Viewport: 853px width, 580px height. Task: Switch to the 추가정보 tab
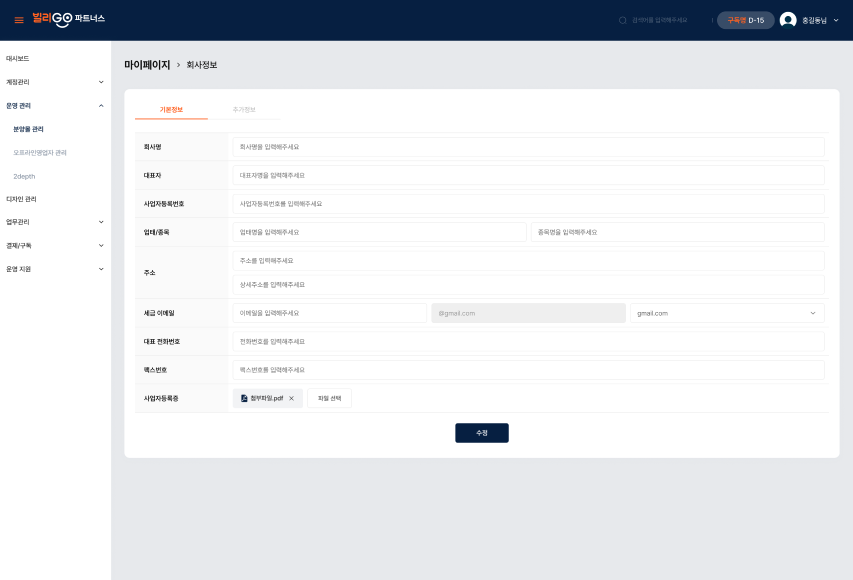pos(244,110)
